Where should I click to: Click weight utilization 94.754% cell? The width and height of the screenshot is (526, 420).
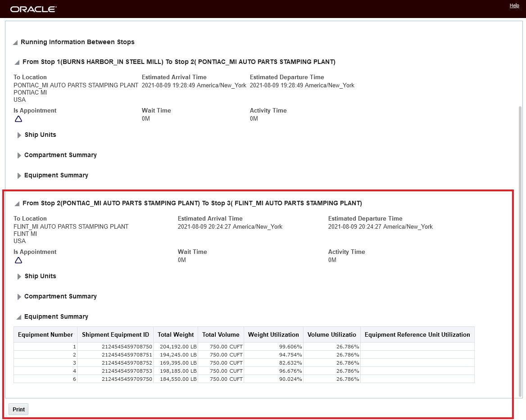274,355
